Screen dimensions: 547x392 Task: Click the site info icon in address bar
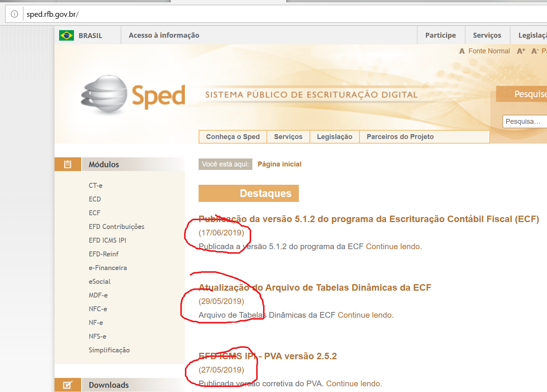click(14, 14)
